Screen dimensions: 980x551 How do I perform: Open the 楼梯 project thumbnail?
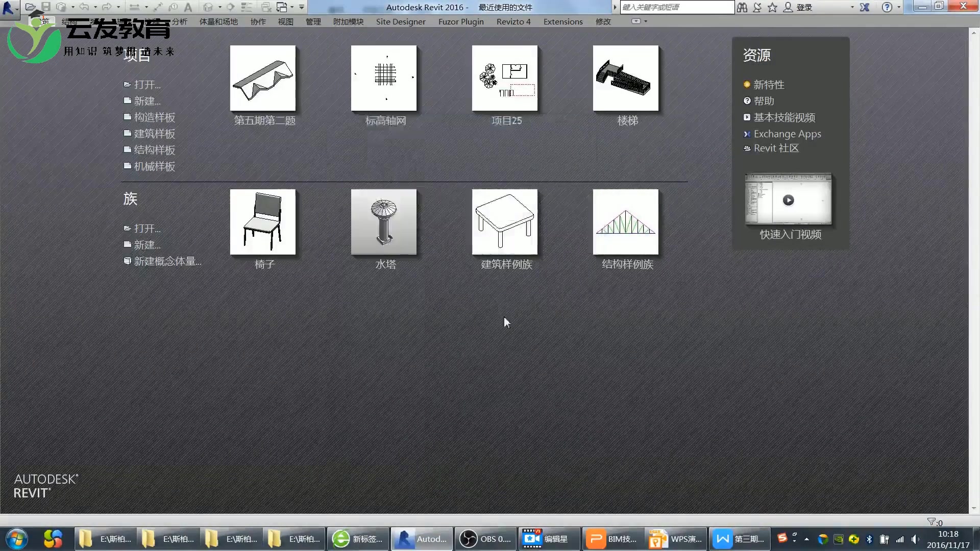pos(626,78)
